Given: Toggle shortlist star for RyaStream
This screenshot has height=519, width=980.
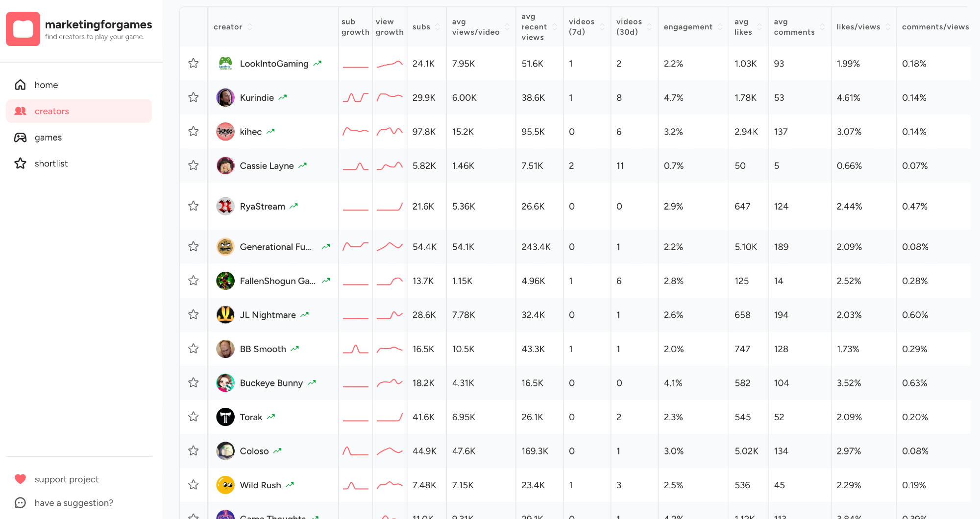Looking at the screenshot, I should (194, 206).
